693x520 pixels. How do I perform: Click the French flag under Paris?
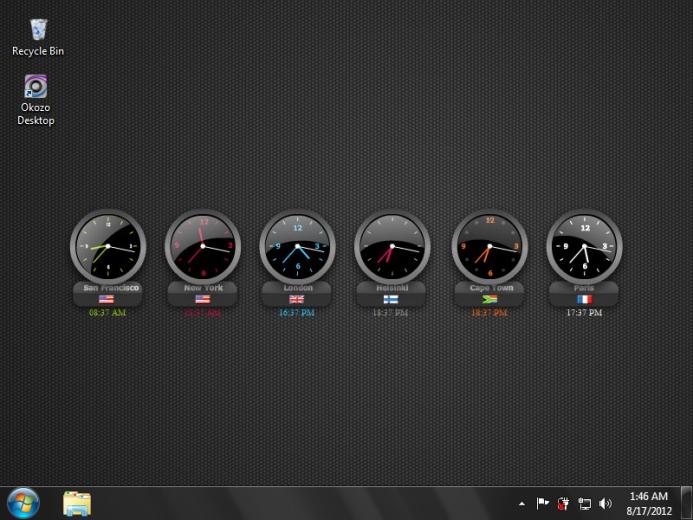(584, 300)
